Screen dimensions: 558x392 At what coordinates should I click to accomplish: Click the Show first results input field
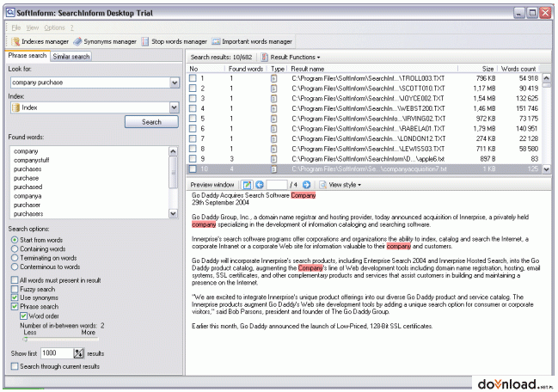pos(57,353)
